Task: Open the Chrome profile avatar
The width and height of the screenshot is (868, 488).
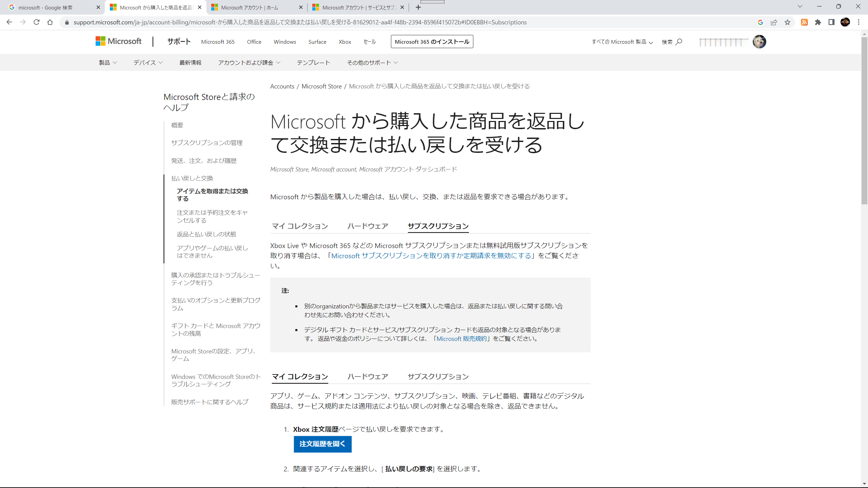Action: click(845, 22)
